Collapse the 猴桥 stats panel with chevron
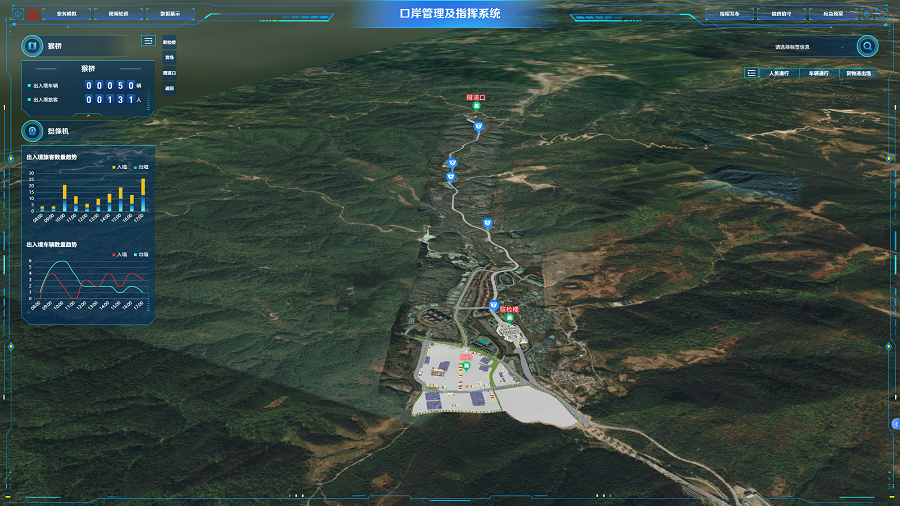The image size is (900, 506). (x=89, y=116)
